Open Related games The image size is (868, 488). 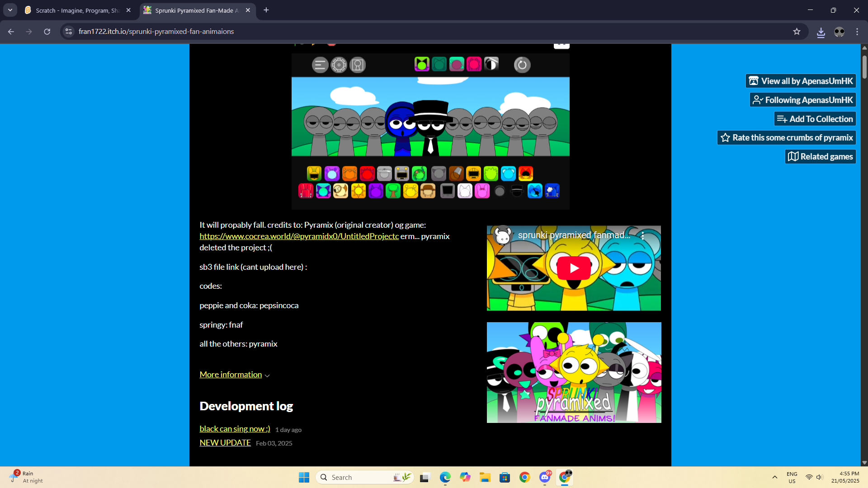821,156
